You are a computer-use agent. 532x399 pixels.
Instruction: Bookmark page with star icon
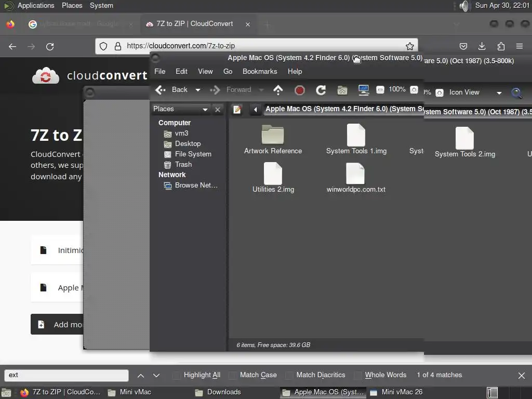click(409, 46)
